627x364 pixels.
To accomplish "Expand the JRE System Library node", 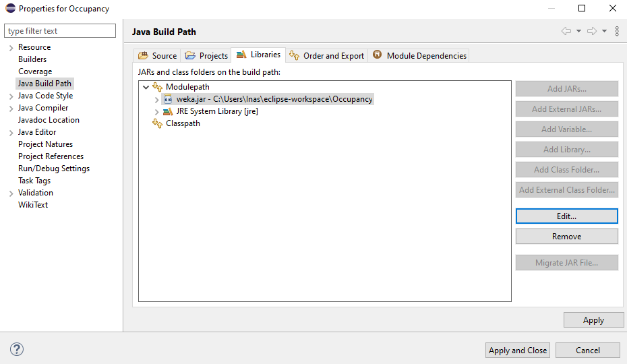I will [157, 111].
